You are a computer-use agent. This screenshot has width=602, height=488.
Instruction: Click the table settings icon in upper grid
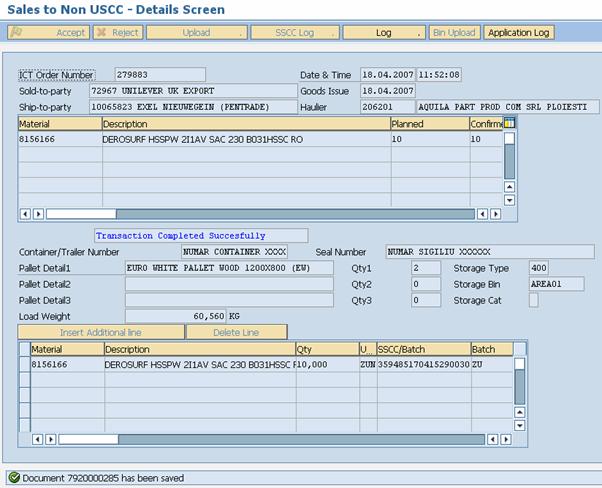click(509, 124)
